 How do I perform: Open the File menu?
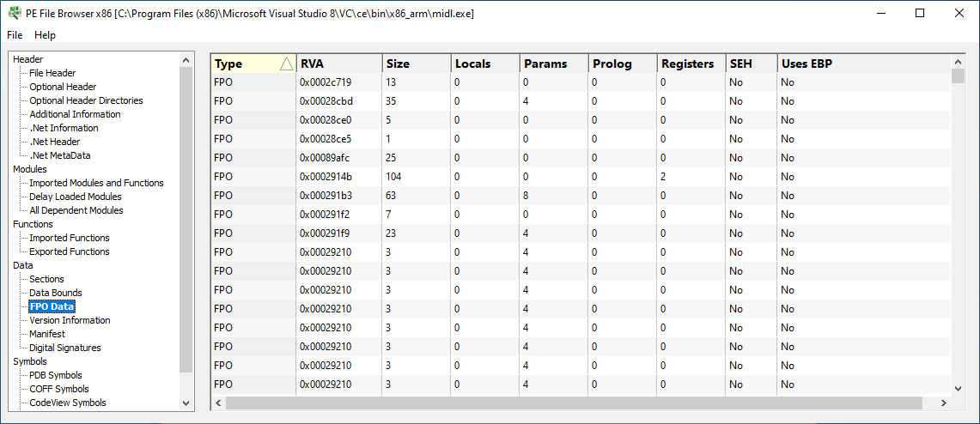point(15,35)
